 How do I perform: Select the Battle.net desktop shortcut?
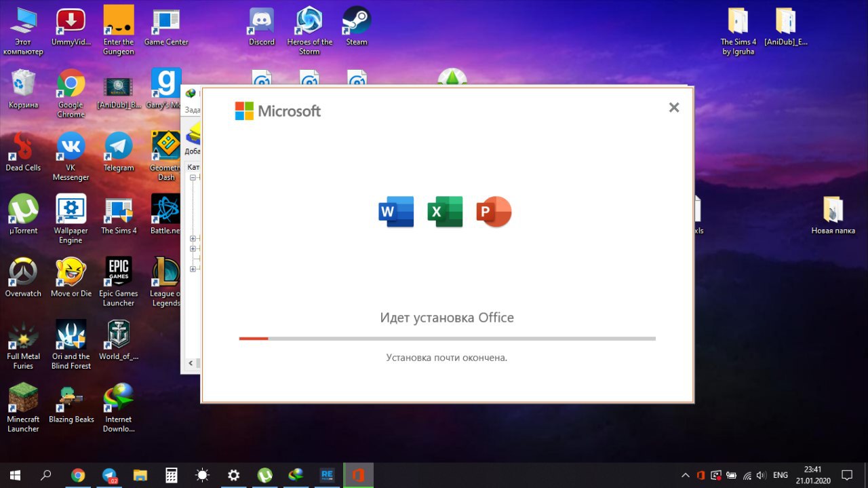pyautogui.click(x=165, y=214)
